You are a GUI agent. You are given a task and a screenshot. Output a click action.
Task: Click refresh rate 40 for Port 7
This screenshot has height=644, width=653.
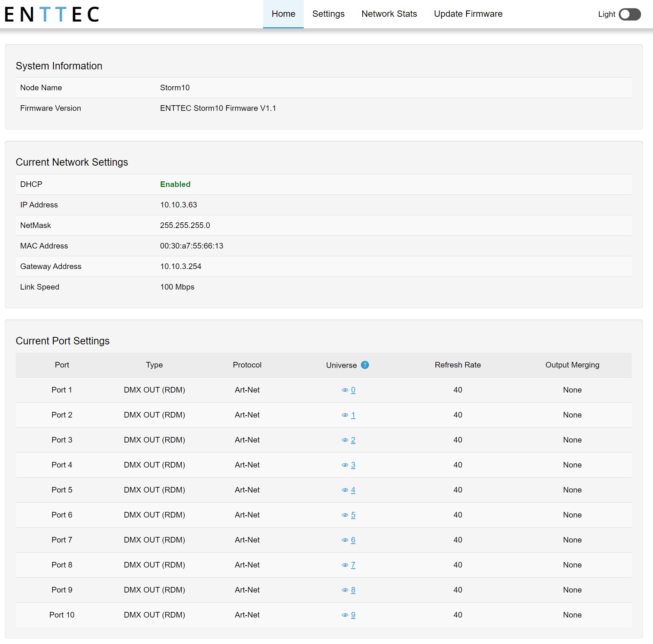(457, 540)
